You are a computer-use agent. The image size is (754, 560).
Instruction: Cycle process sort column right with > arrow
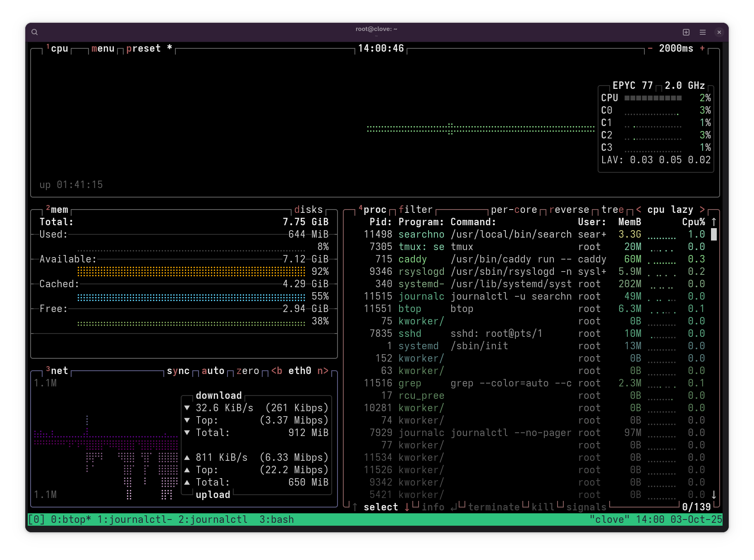click(702, 210)
